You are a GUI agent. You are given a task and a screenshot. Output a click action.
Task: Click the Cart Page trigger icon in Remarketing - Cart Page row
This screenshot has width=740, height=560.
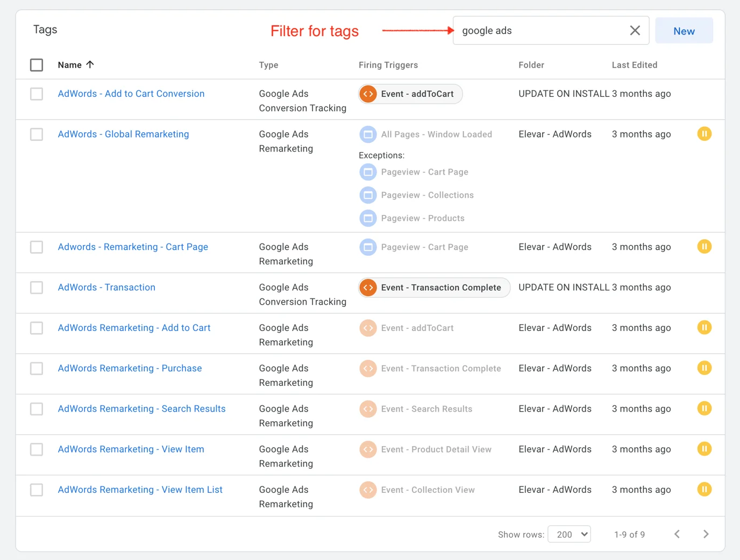point(368,247)
